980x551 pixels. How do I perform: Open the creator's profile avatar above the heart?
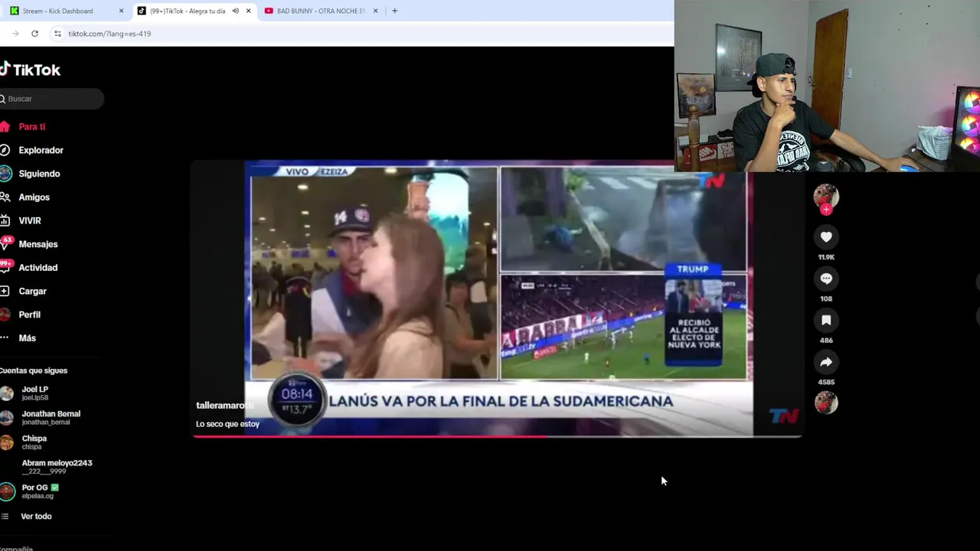[x=826, y=197]
